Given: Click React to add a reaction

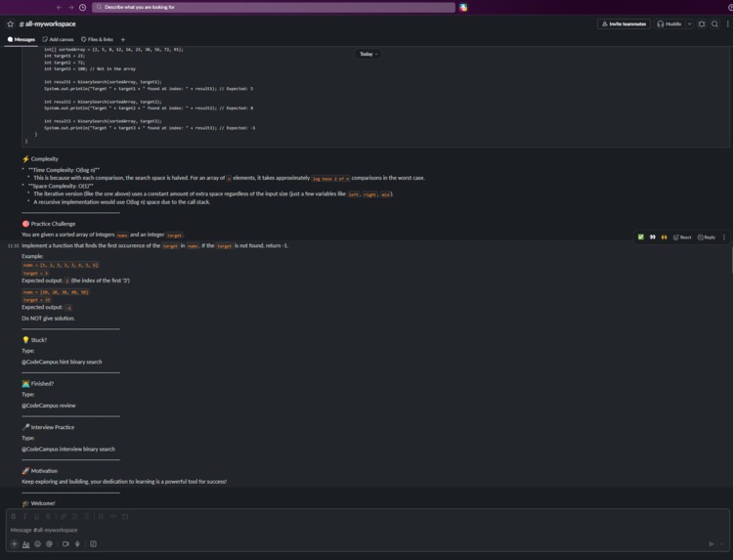Looking at the screenshot, I should (682, 237).
